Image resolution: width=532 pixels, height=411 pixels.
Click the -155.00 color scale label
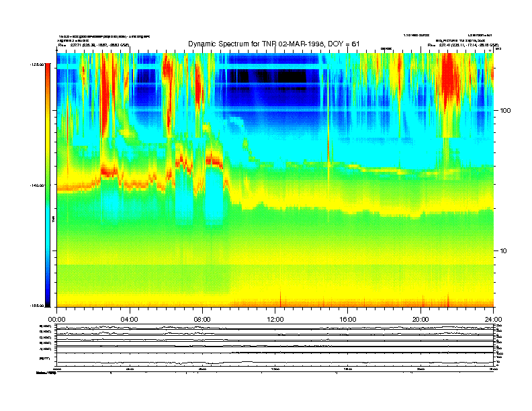(x=37, y=306)
